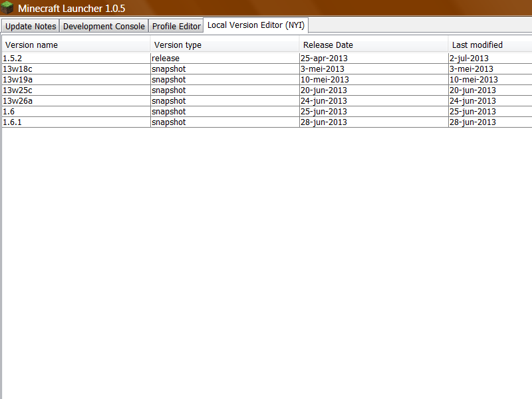The height and width of the screenshot is (399, 532).
Task: Click the snapshot type cell for 13w25c
Action: tap(225, 90)
